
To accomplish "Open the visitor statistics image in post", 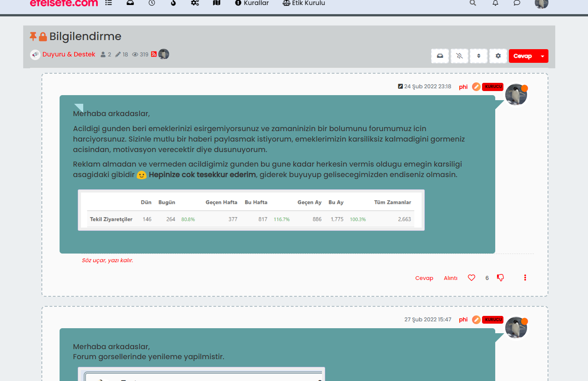I will 251,210.
